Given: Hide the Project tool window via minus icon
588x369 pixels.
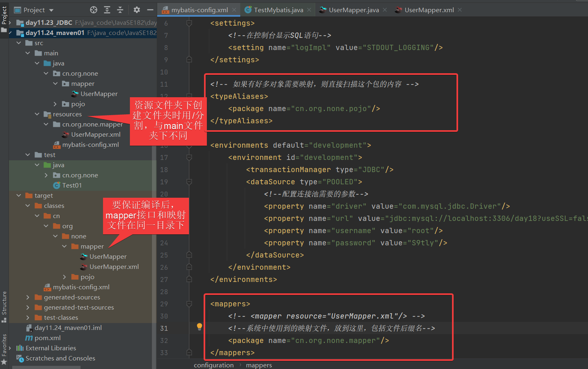Looking at the screenshot, I should pos(150,10).
